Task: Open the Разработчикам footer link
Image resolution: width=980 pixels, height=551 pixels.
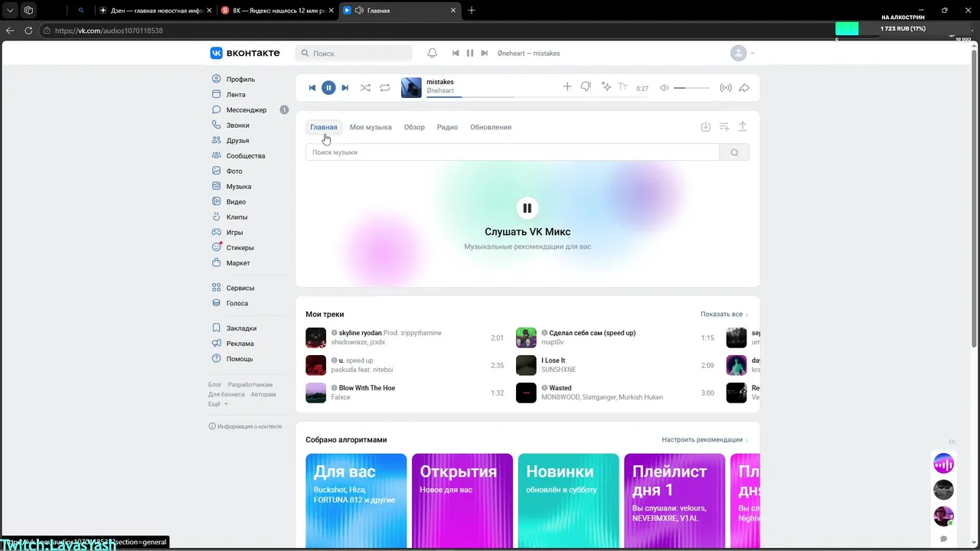Action: (250, 385)
